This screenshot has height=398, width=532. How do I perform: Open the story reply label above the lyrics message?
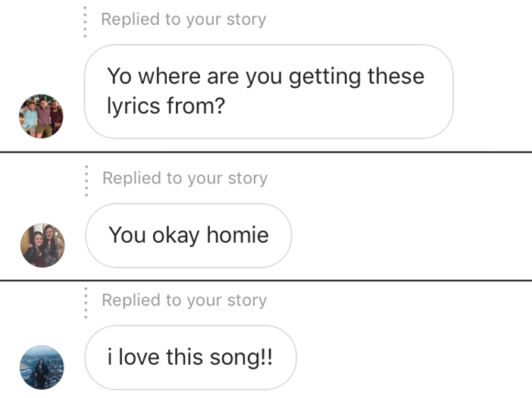pyautogui.click(x=183, y=19)
